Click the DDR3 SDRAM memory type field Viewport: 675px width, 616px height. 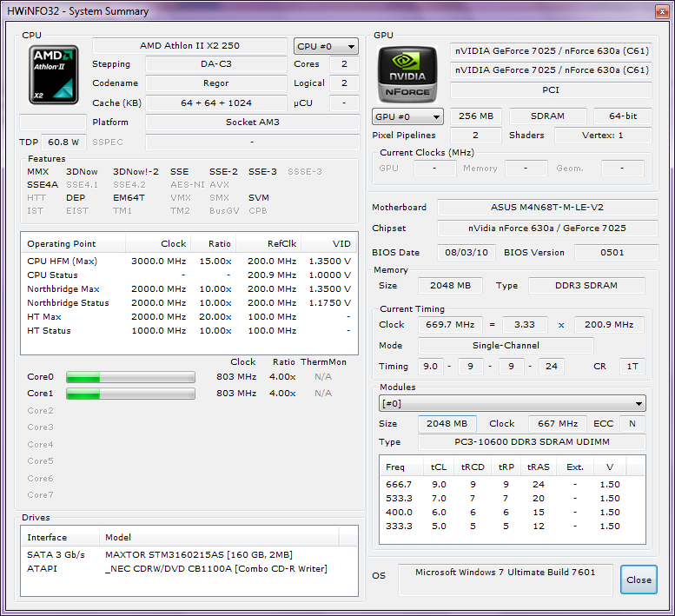coord(586,286)
